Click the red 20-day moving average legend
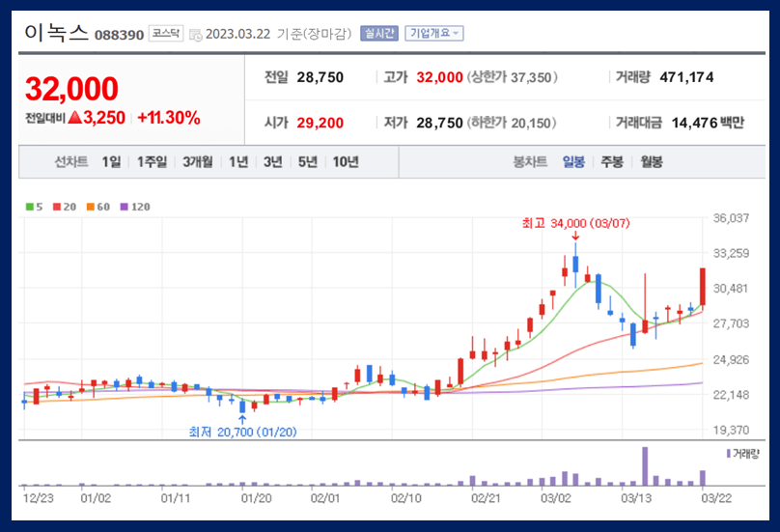This screenshot has width=780, height=532. (65, 207)
